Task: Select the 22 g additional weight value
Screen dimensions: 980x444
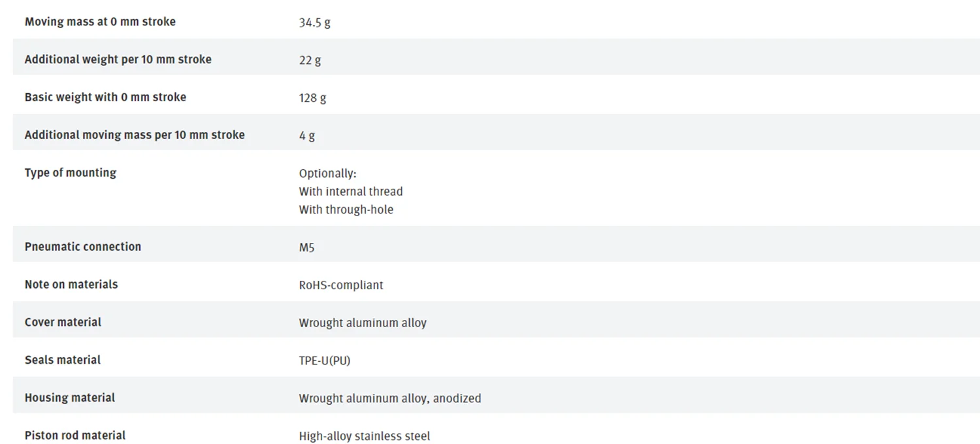Action: pos(310,60)
